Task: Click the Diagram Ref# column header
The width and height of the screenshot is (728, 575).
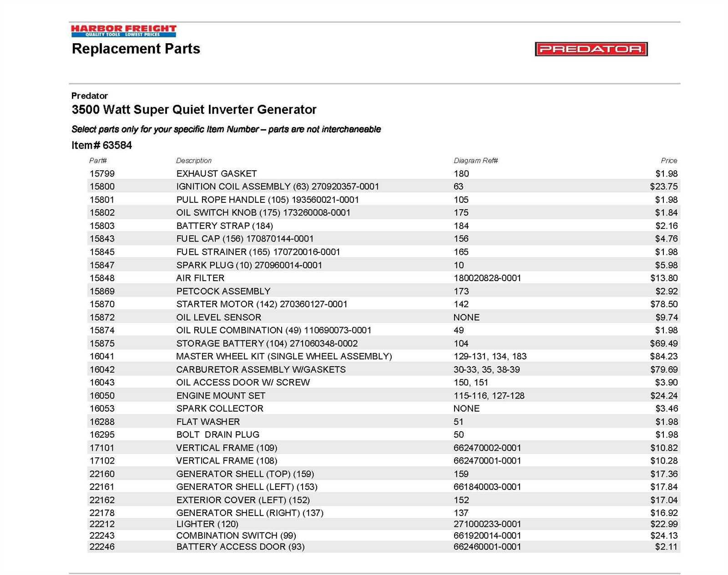Action: click(x=476, y=161)
